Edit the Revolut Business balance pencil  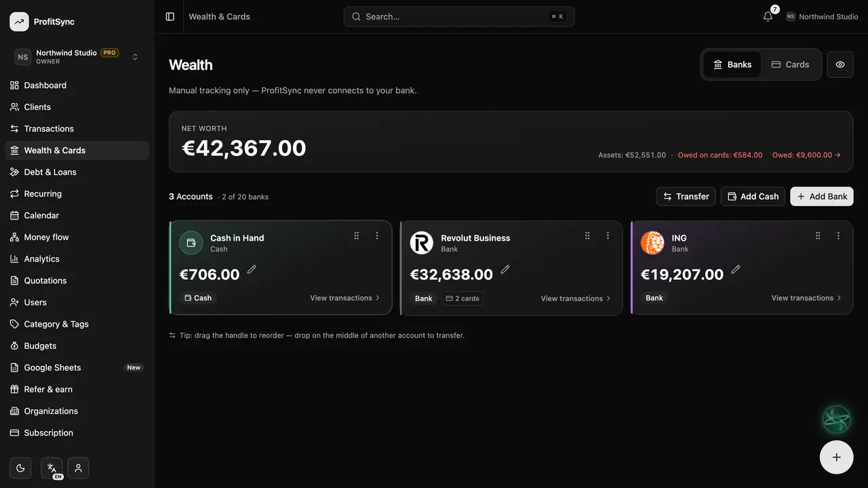point(505,269)
